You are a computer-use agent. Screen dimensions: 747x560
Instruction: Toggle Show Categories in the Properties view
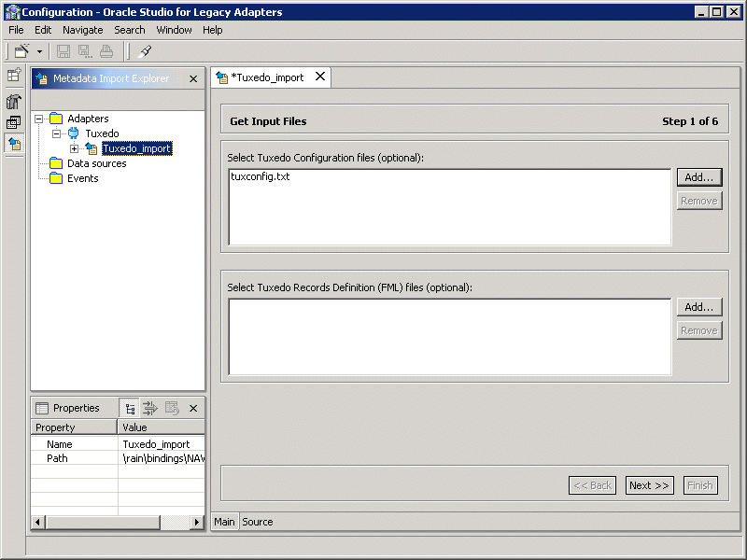[130, 409]
